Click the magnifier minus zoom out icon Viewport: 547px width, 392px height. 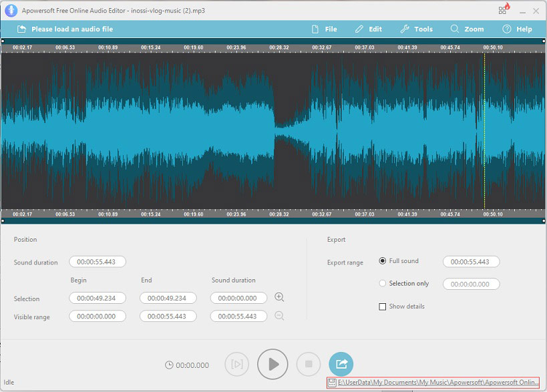[x=279, y=316]
